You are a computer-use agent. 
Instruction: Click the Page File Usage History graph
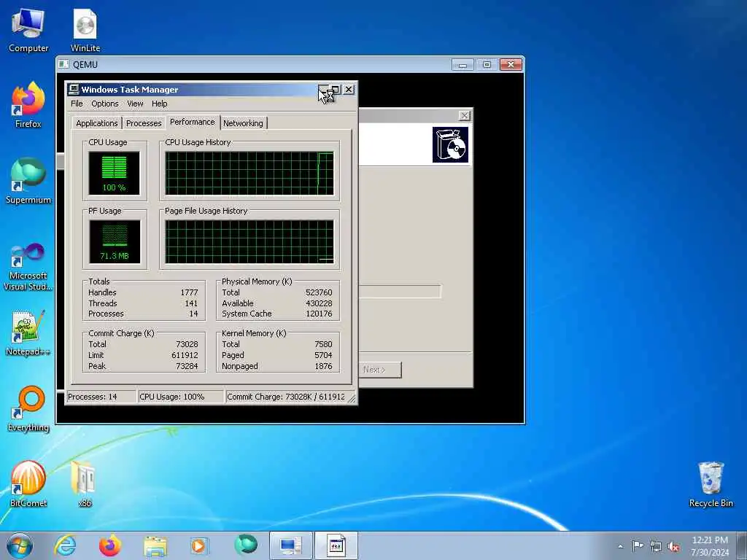click(249, 241)
